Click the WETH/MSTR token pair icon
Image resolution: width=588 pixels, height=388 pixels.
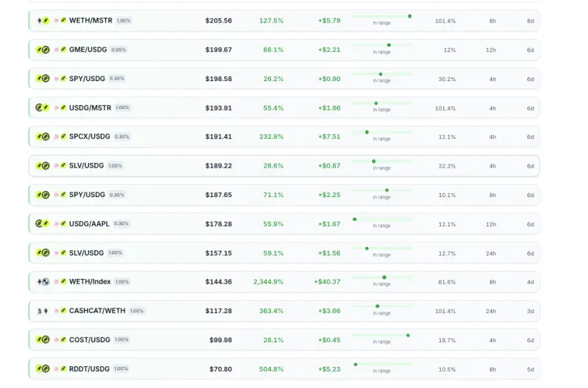43,20
